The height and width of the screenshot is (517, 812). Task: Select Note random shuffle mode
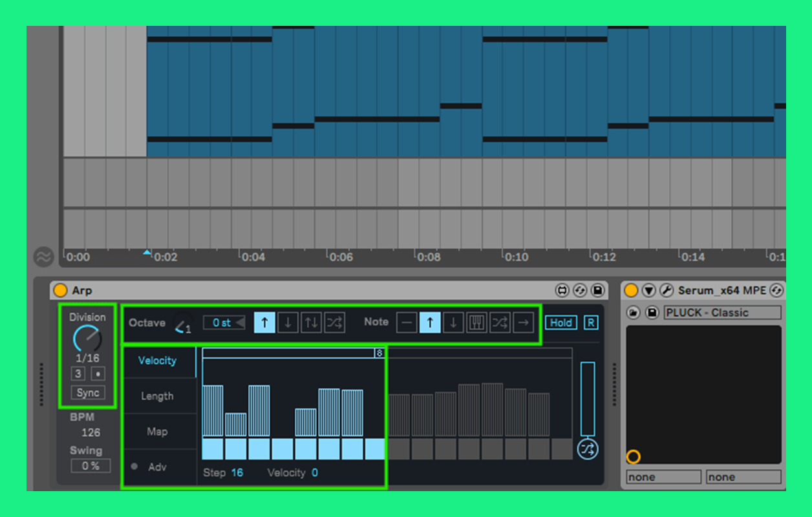[x=500, y=322]
